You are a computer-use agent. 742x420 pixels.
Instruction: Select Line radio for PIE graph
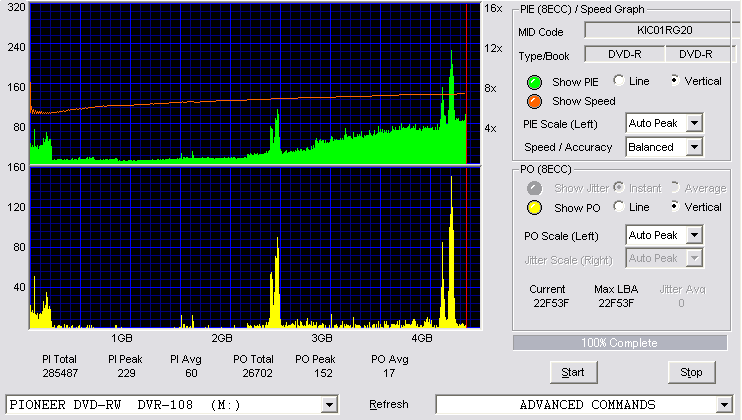coord(618,80)
